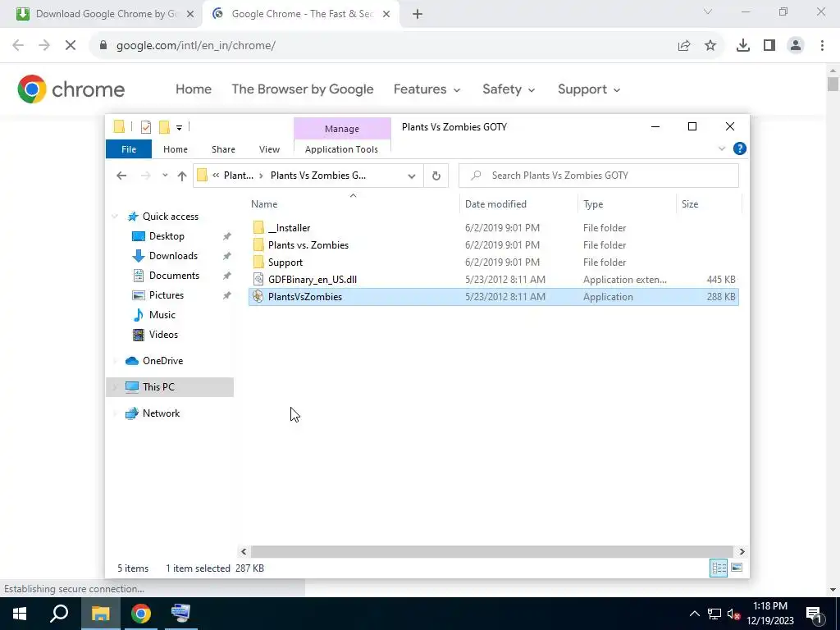Select the Manage contextual tab
The image size is (840, 630).
pos(342,129)
